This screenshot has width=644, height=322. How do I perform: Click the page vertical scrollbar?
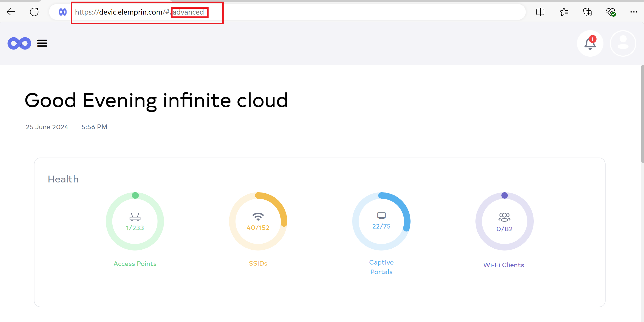pyautogui.click(x=642, y=114)
